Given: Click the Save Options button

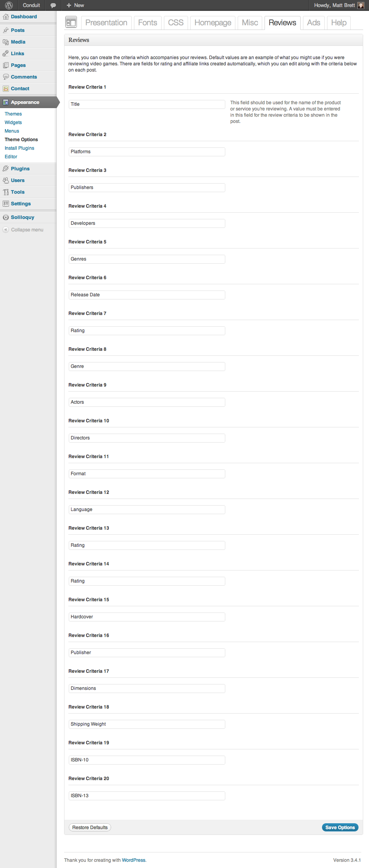Looking at the screenshot, I should coord(340,827).
